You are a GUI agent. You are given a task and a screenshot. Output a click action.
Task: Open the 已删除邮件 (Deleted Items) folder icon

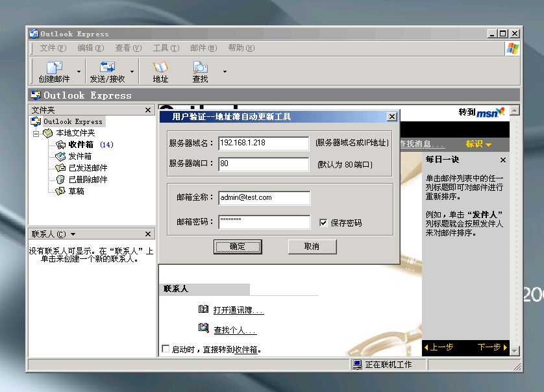click(60, 180)
